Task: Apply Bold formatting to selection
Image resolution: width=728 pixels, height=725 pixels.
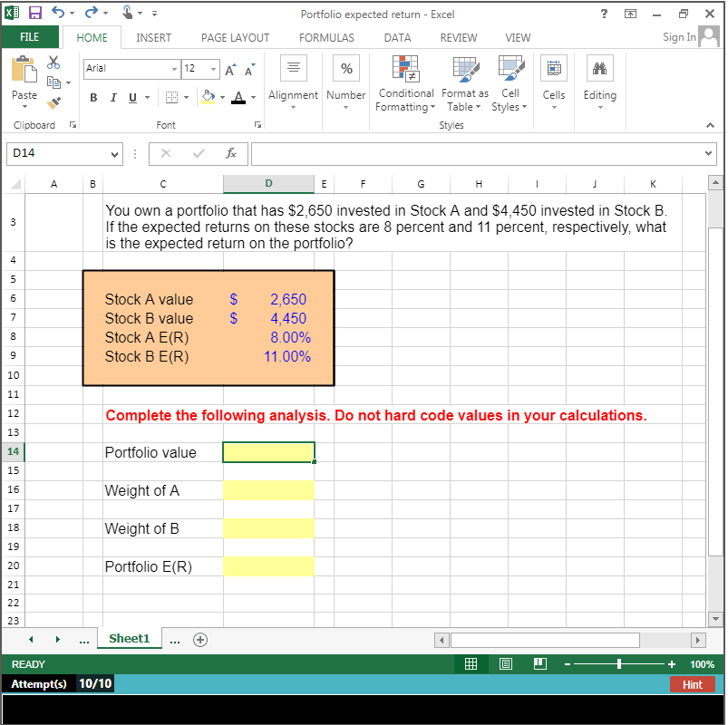Action: tap(93, 97)
